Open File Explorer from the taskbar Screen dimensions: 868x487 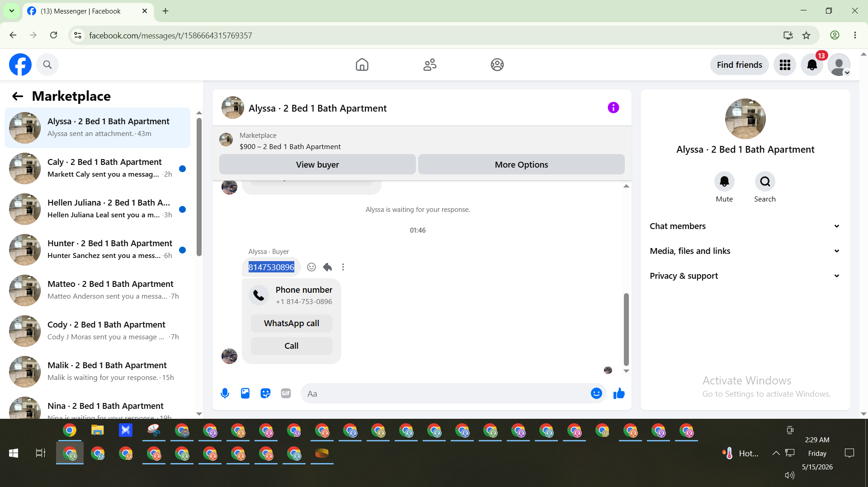coord(98,430)
